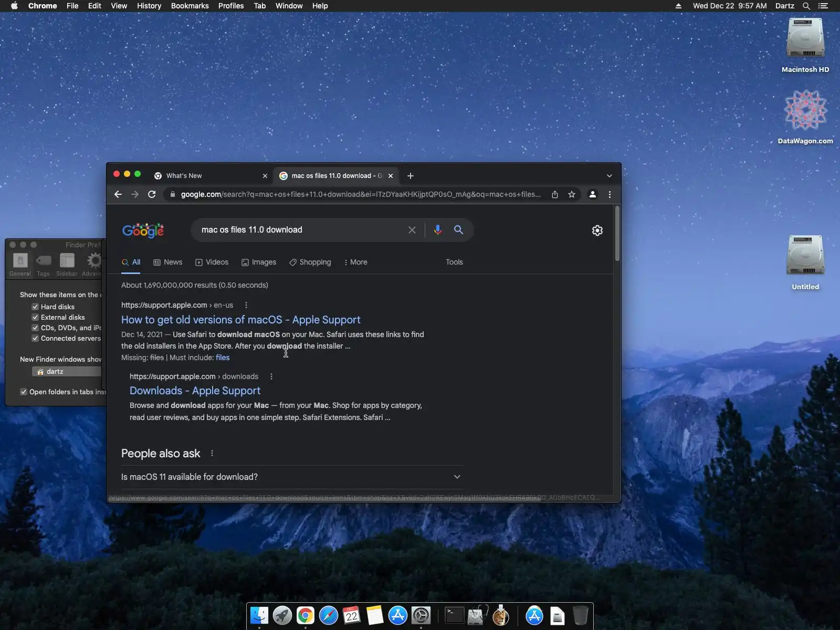Image resolution: width=840 pixels, height=630 pixels.
Task: Select the General tab in Finder Preferences
Action: [x=20, y=264]
